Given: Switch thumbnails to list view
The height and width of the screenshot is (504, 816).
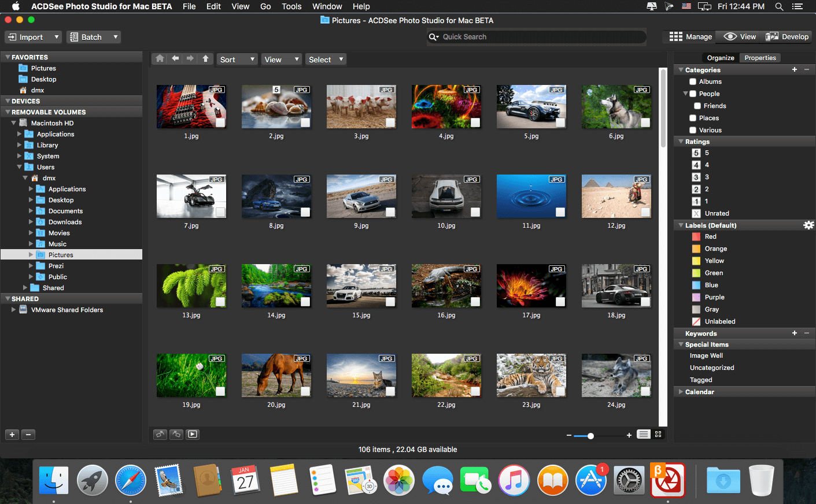Looking at the screenshot, I should tap(643, 434).
